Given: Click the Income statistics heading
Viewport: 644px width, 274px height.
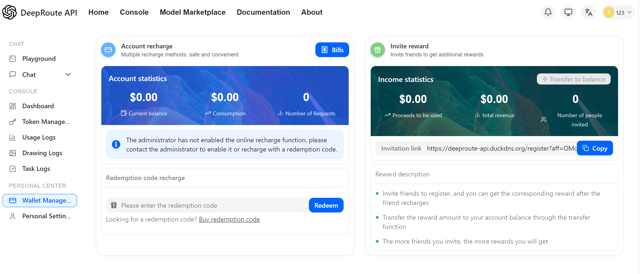Looking at the screenshot, I should point(405,79).
